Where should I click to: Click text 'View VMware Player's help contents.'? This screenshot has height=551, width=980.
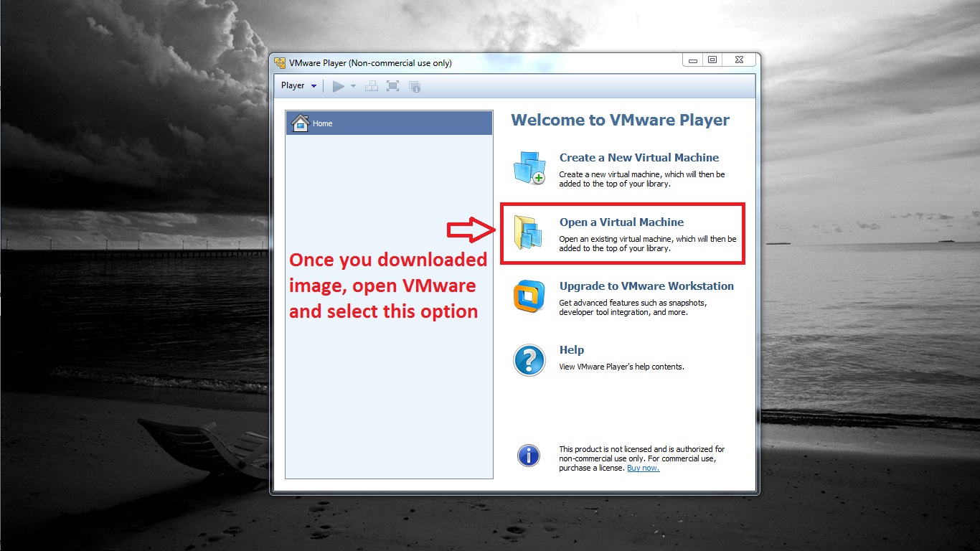(x=622, y=367)
